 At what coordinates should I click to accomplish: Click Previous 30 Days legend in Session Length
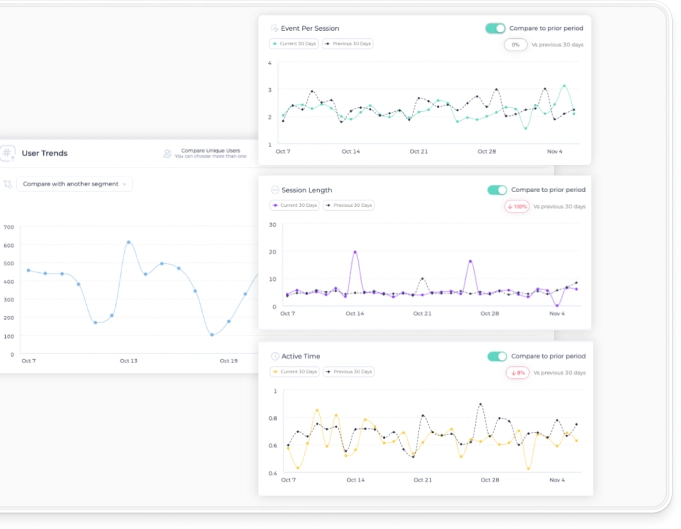tap(349, 205)
